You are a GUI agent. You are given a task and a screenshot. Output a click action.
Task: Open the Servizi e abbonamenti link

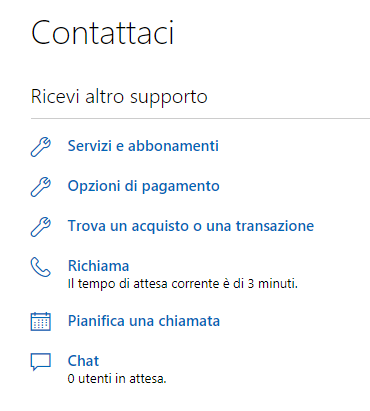[143, 146]
